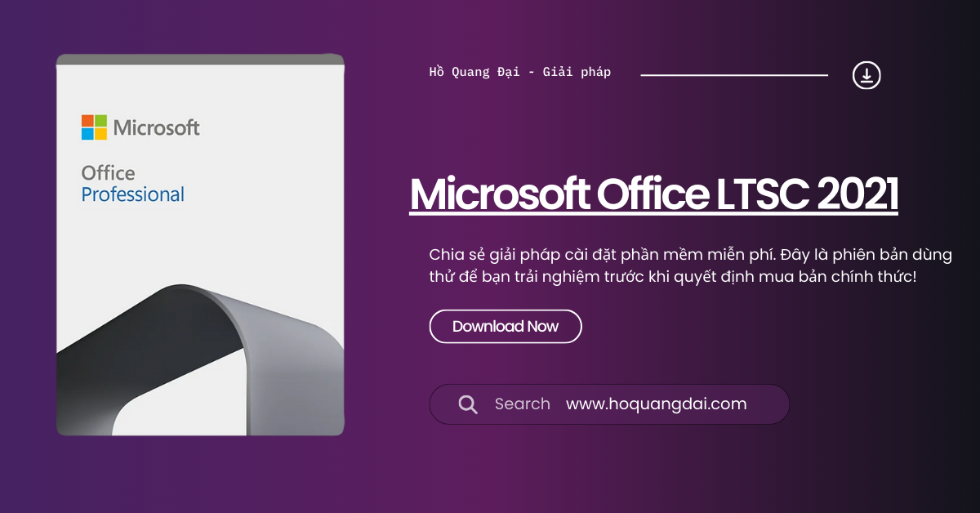Click the "thử để bạn trải nghiệm" text line
Image resolution: width=980 pixels, height=513 pixels.
(673, 277)
